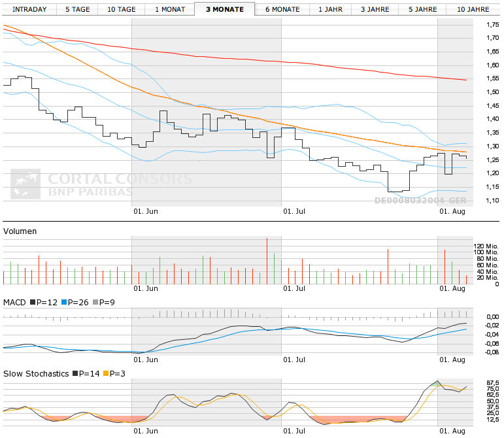Viewport: 504px width, 438px height.
Task: Click the tallest red volume bar
Action: click(x=267, y=261)
